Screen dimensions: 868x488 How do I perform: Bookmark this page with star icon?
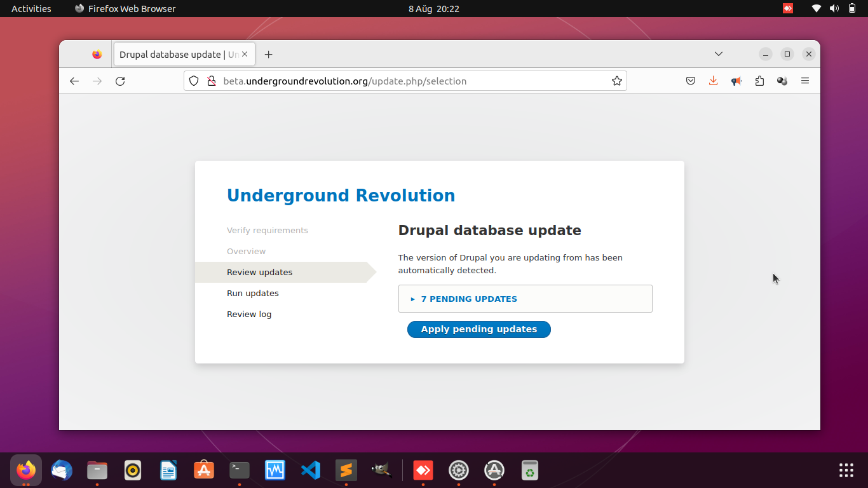pos(616,81)
